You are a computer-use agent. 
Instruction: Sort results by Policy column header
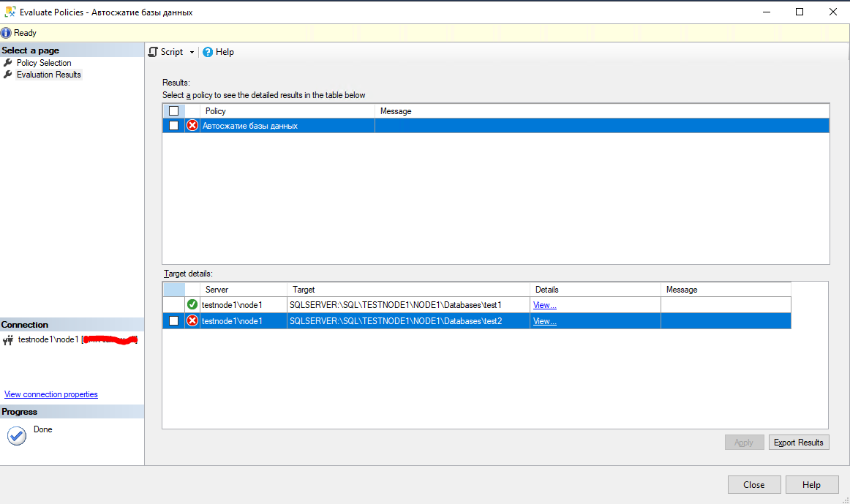click(287, 110)
